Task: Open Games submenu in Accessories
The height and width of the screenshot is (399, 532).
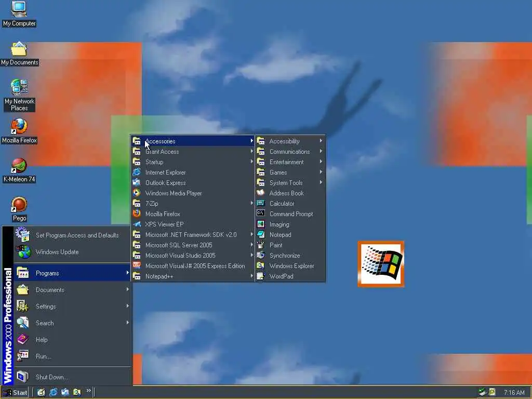Action: [290, 172]
